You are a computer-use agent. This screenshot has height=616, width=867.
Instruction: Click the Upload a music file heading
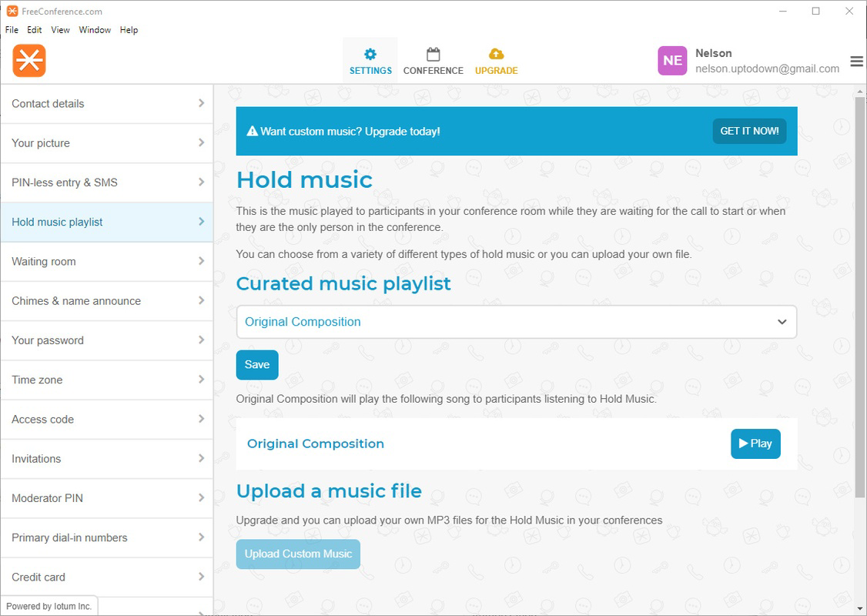(329, 491)
